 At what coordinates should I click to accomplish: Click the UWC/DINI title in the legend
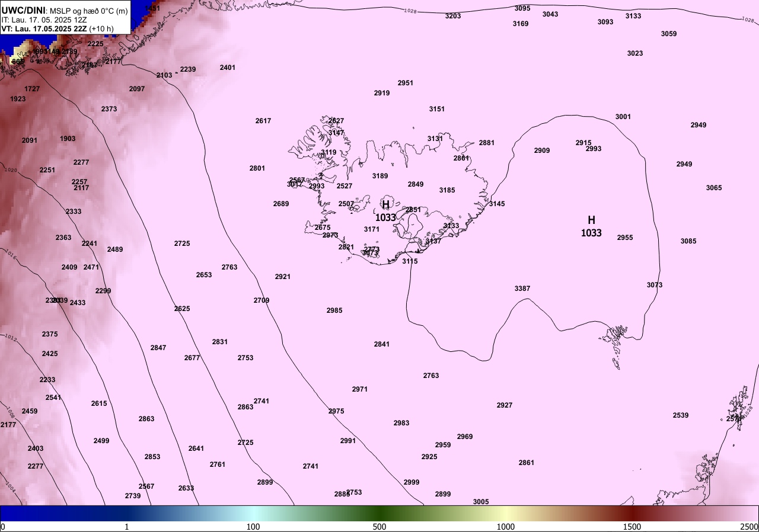click(x=23, y=9)
